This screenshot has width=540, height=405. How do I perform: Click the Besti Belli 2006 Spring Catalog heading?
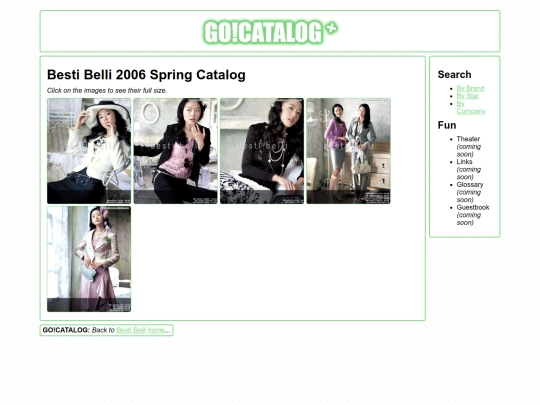[146, 75]
